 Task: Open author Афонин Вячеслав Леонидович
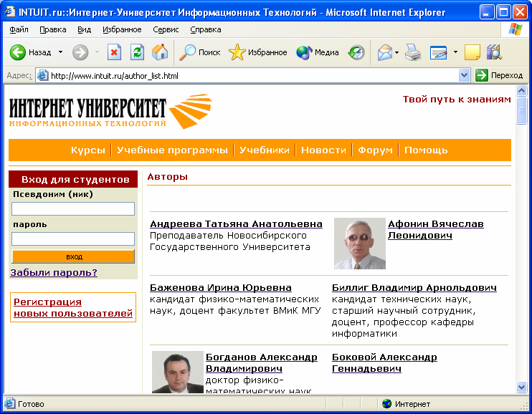coord(436,229)
